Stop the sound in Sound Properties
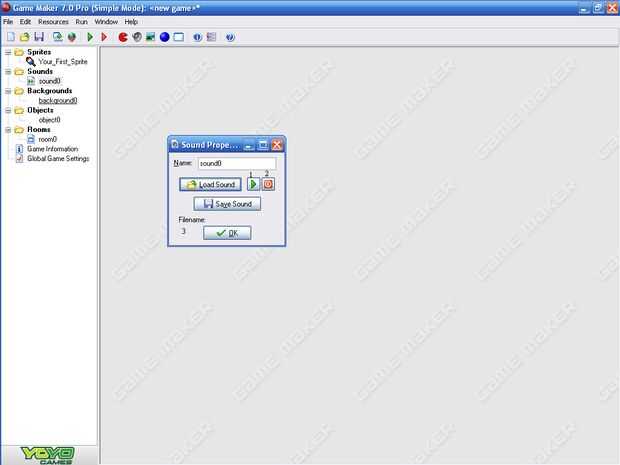This screenshot has width=620, height=465. tap(268, 184)
